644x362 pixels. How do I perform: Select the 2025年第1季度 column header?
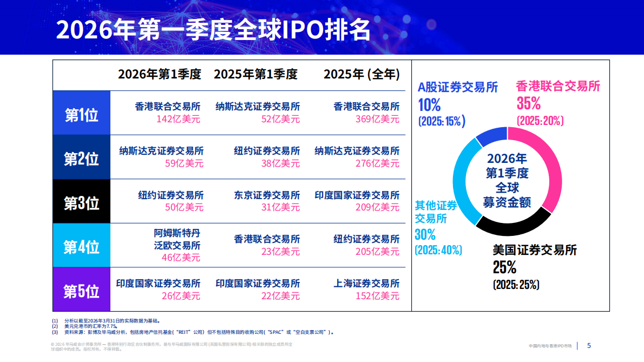pyautogui.click(x=255, y=74)
